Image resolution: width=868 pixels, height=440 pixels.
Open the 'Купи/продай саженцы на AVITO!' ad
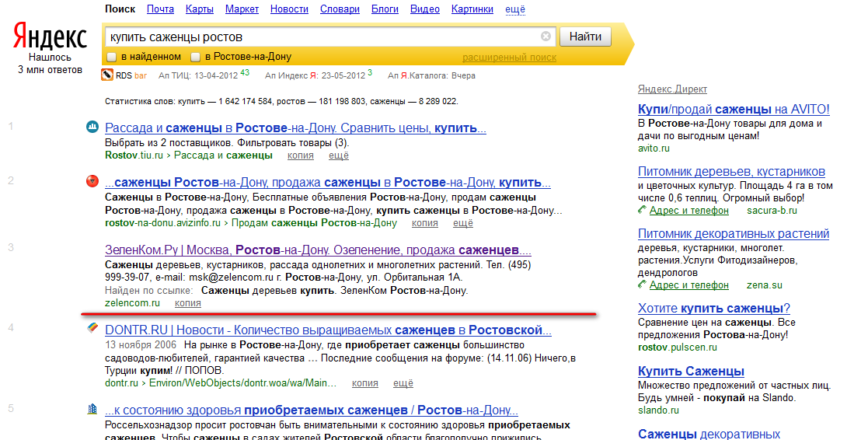point(734,109)
